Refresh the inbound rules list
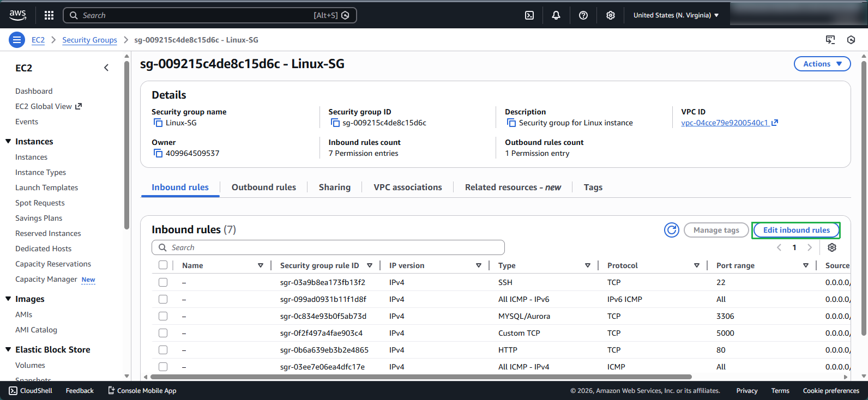Viewport: 868px width, 400px height. [672, 230]
